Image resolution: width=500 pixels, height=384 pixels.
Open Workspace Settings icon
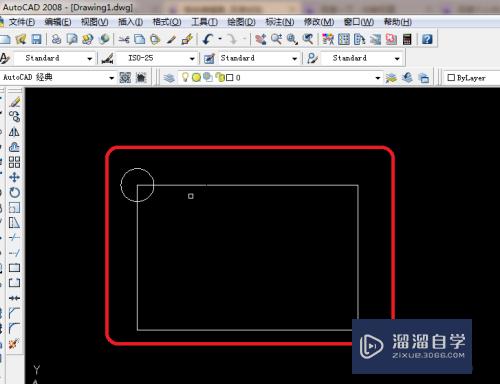[x=125, y=78]
